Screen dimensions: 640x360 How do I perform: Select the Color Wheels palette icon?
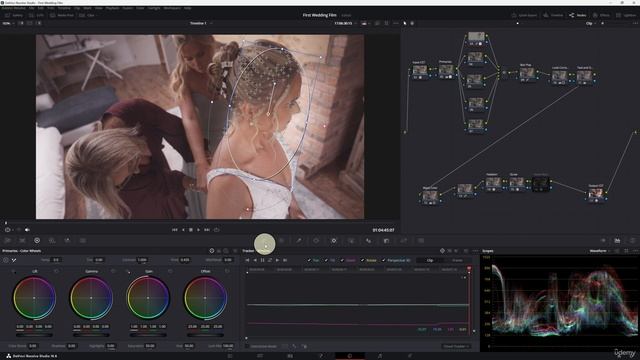37,241
